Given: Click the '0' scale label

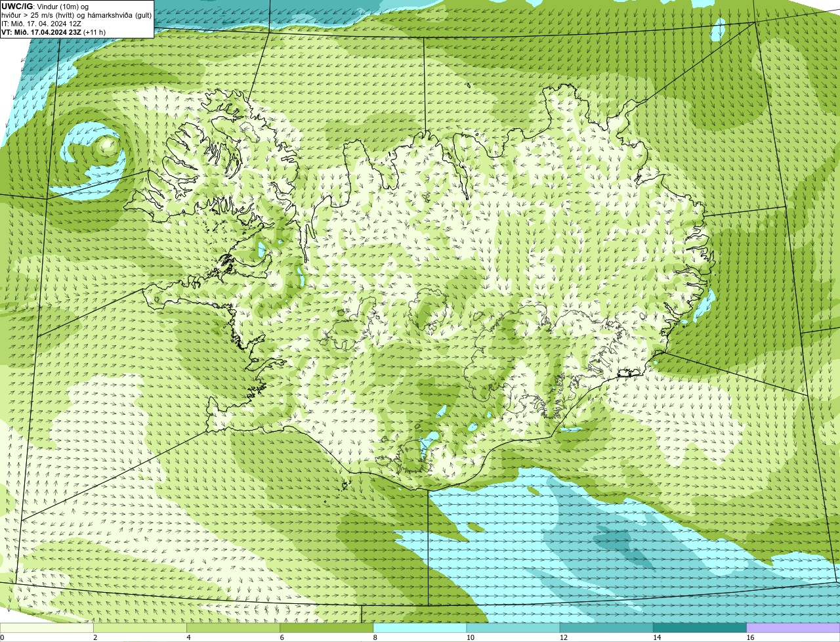Looking at the screenshot, I should 2,637.
